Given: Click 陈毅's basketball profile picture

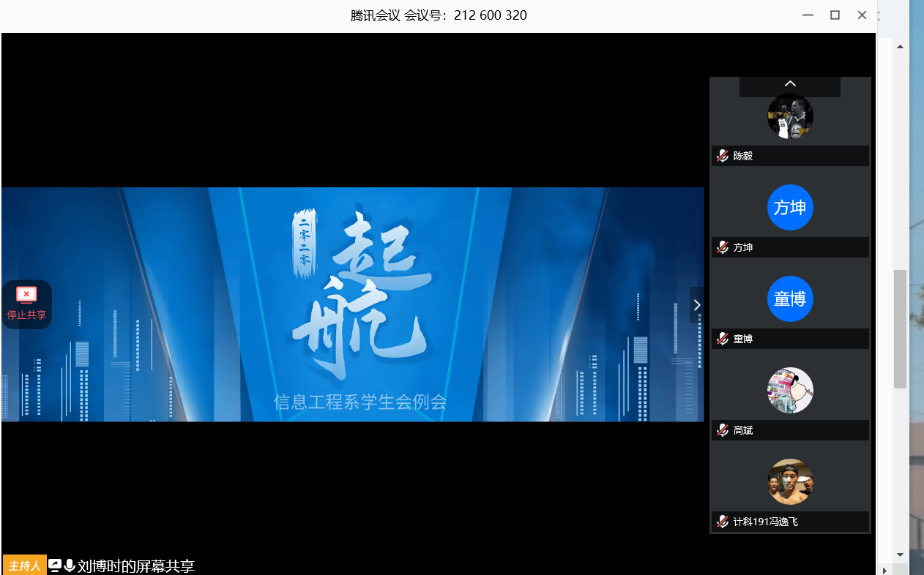Looking at the screenshot, I should (x=790, y=116).
